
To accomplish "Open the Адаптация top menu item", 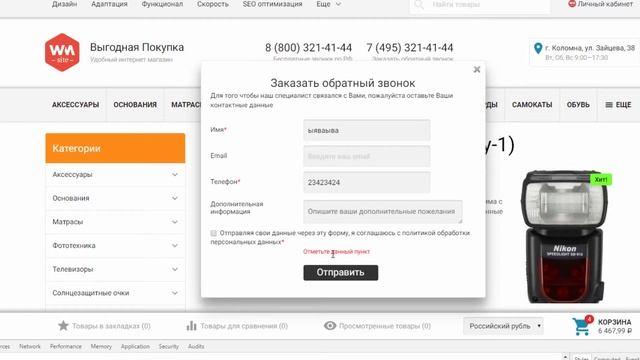I will [x=109, y=4].
